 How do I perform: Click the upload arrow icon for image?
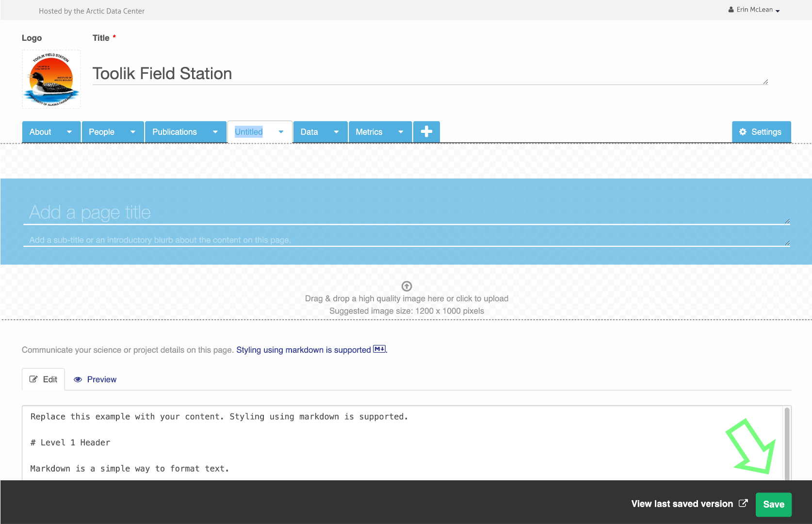tap(406, 286)
